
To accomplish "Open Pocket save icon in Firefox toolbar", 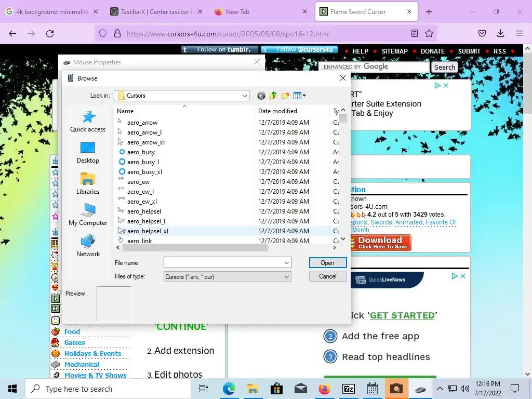I will (x=482, y=33).
